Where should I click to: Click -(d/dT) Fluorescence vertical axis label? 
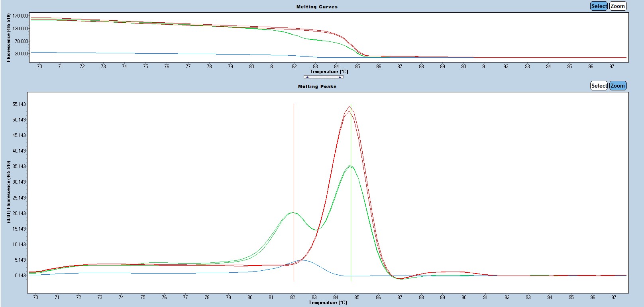tap(8, 192)
